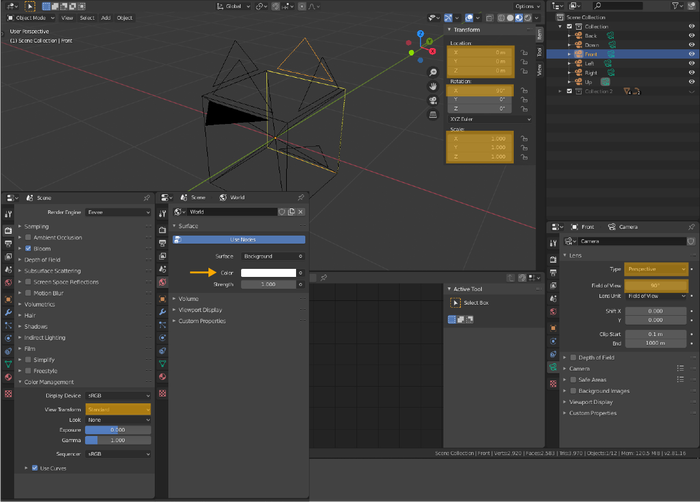
Task: Hide Front camera with eye icon
Action: coord(691,54)
